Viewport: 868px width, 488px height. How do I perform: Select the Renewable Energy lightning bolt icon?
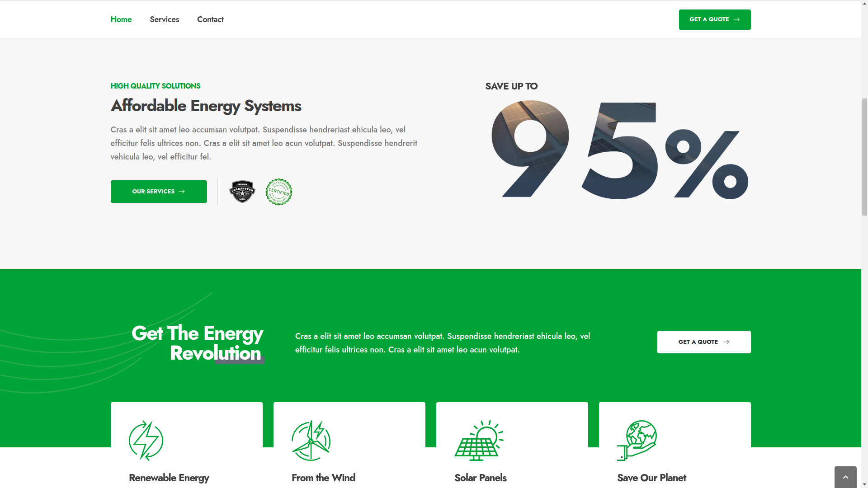(146, 440)
